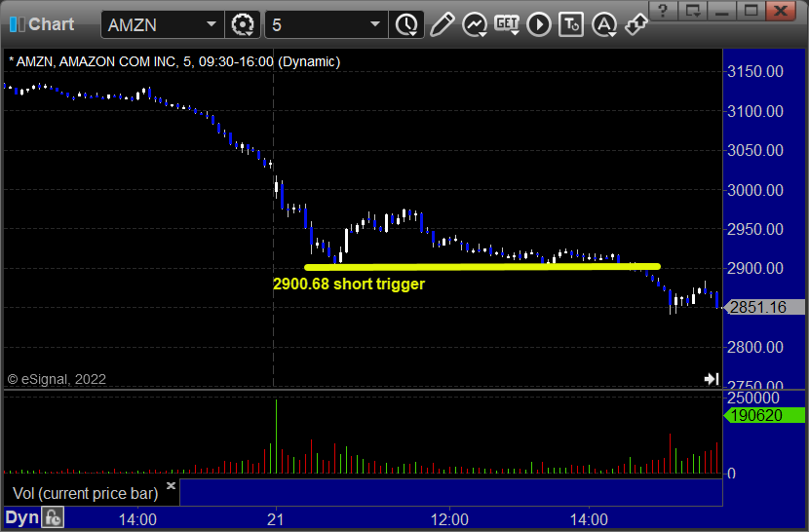Click the pin window icon
This screenshot has height=532, width=809.
[x=636, y=24]
